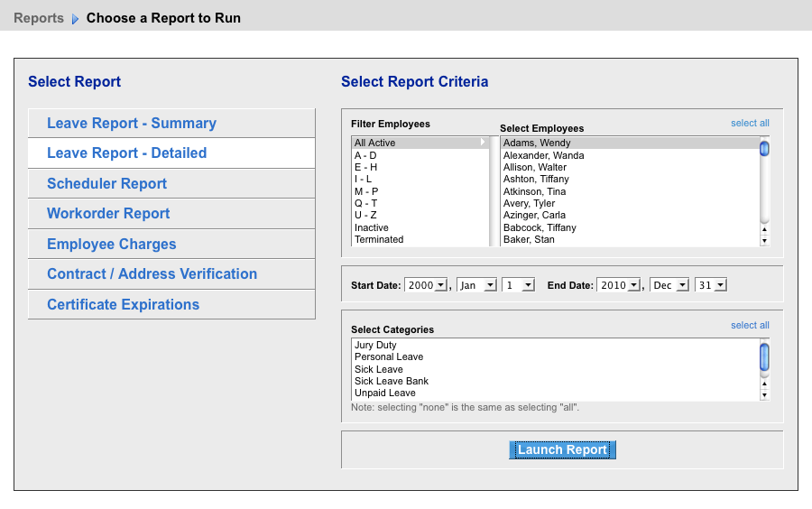Screen dimensions: 812x509
Task: Open the End Date day dropdown showing 31
Action: pyautogui.click(x=711, y=285)
